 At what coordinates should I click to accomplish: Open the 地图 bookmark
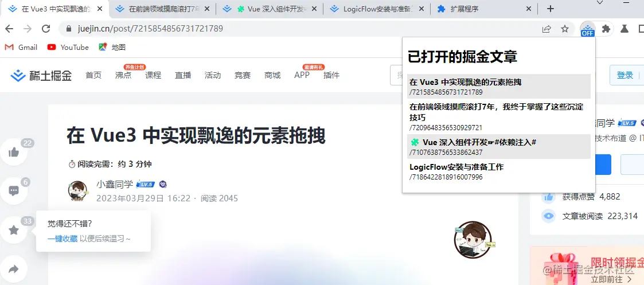112,47
